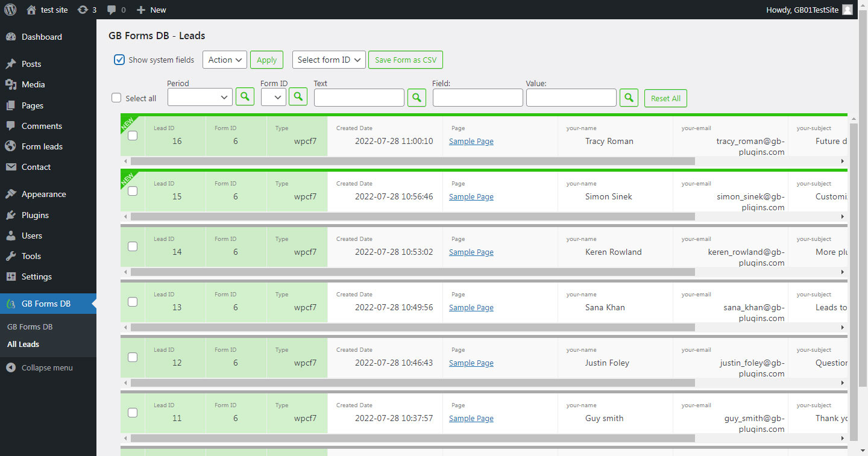
Task: Click Save Form as CSV button
Action: 406,60
